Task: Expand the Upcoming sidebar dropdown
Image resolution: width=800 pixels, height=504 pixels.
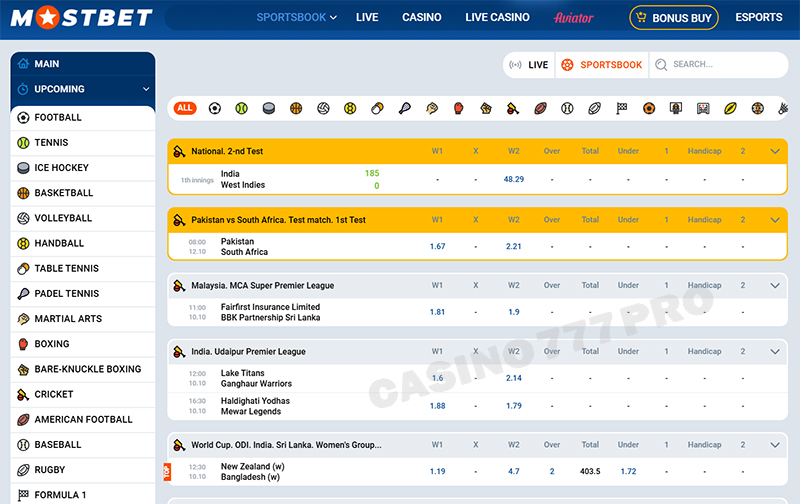Action: 83,89
